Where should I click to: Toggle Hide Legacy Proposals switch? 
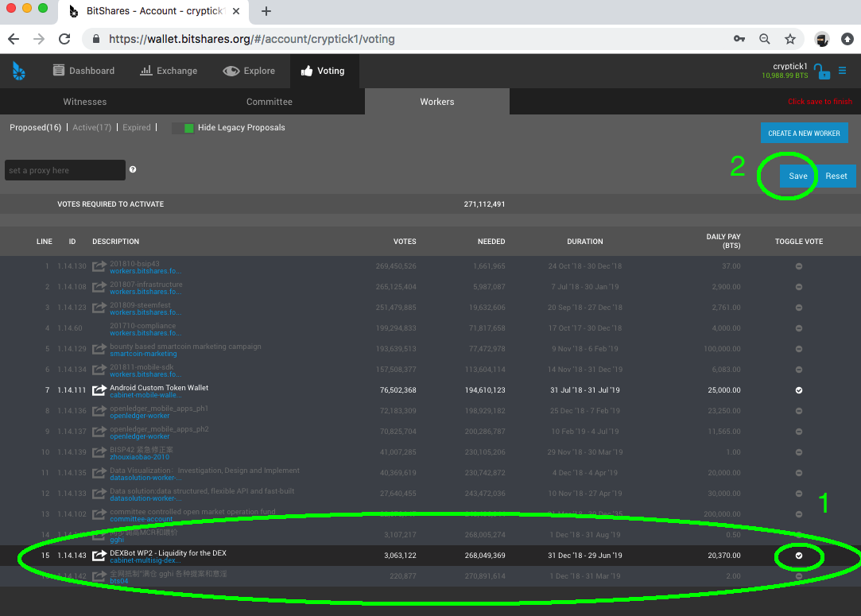tap(183, 128)
